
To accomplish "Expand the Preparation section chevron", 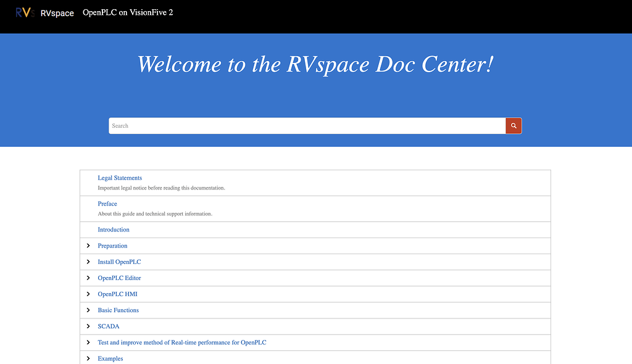I will (x=88, y=246).
